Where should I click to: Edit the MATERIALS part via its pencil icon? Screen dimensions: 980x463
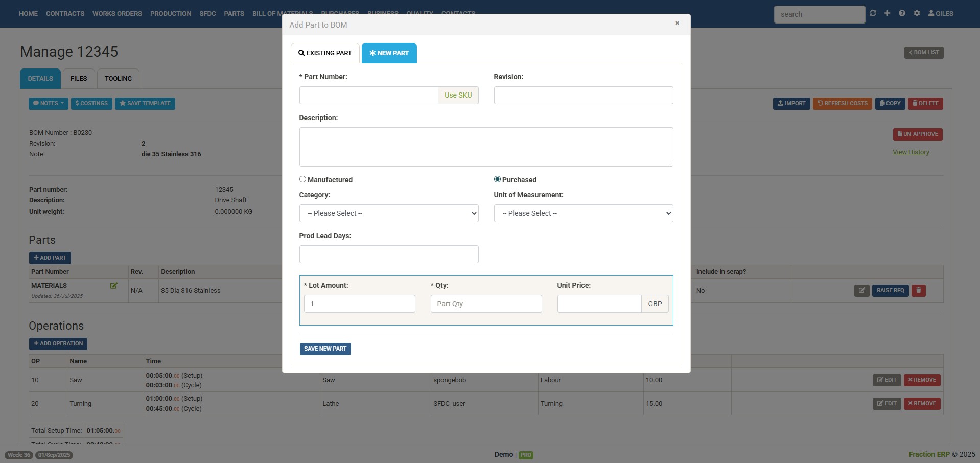pyautogui.click(x=113, y=286)
